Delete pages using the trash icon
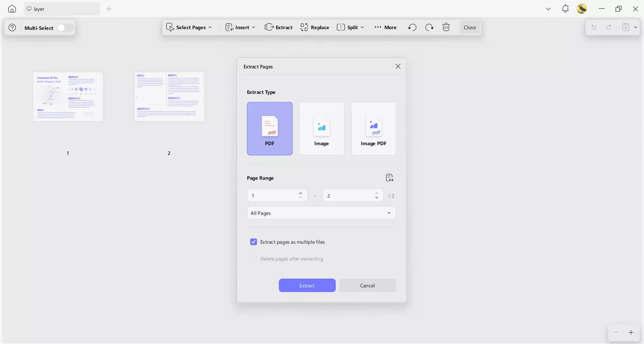 pyautogui.click(x=446, y=27)
